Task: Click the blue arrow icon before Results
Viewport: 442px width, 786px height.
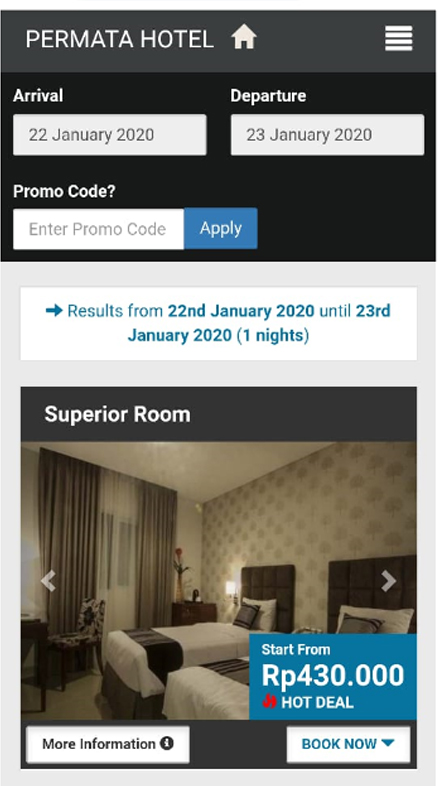Action: click(54, 311)
